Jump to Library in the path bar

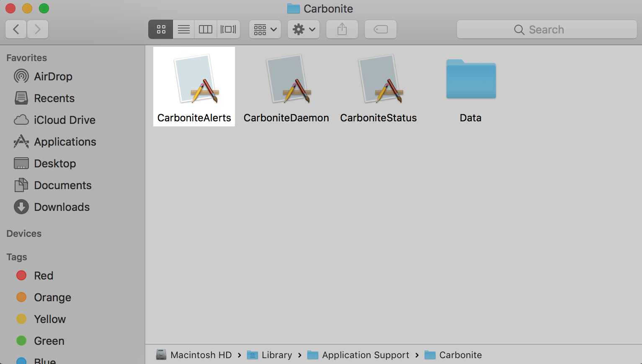tap(276, 355)
